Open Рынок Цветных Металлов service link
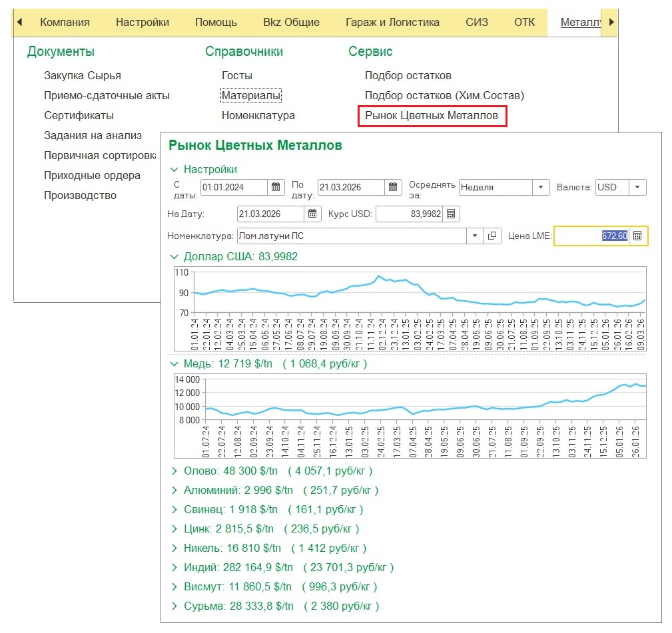672x633 pixels. click(x=432, y=116)
